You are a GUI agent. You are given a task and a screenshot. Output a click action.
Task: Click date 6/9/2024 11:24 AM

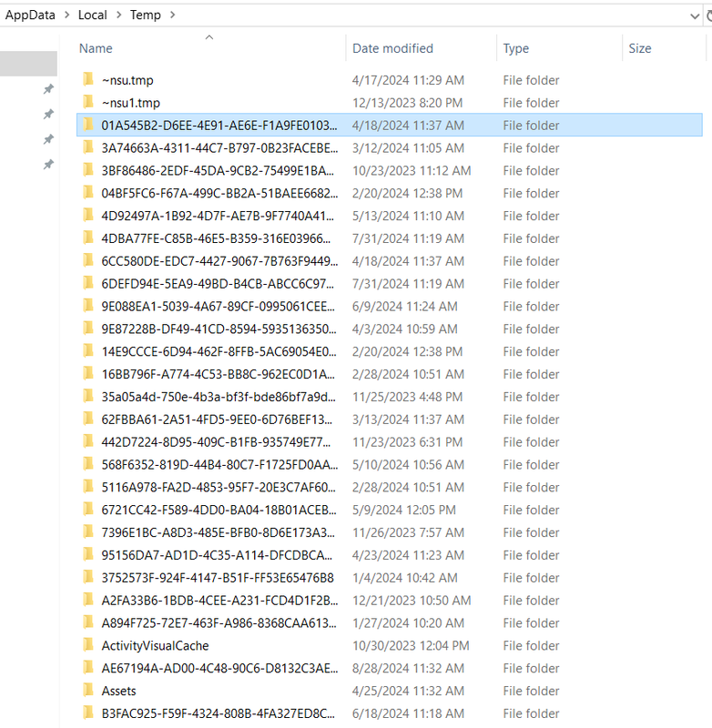[x=405, y=307]
